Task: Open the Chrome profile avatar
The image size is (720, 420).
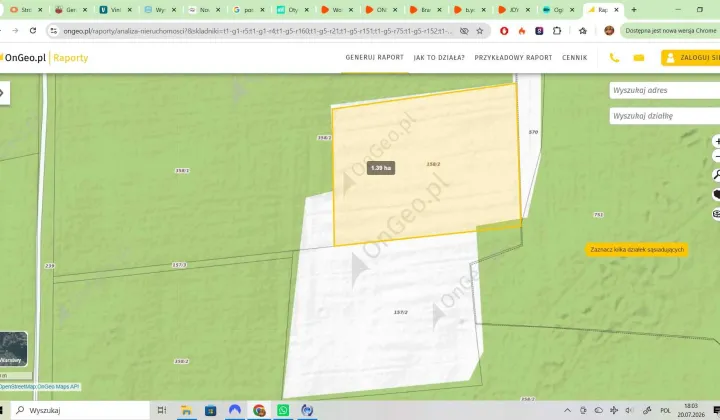Action: point(609,31)
